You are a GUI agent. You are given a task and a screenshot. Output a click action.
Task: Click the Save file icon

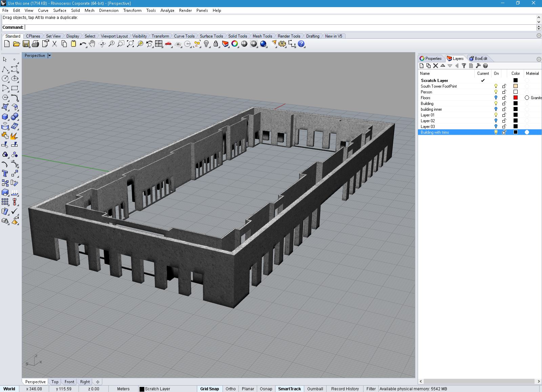(x=26, y=44)
